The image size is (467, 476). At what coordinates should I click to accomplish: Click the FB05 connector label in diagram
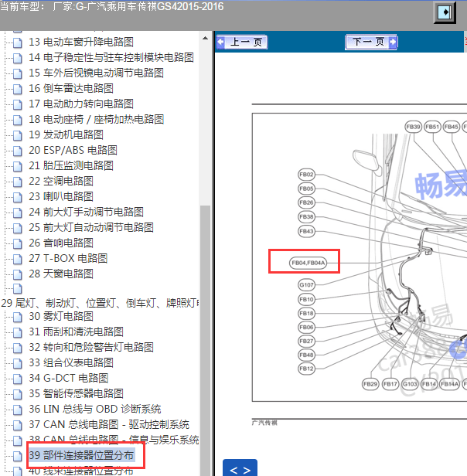click(x=306, y=189)
